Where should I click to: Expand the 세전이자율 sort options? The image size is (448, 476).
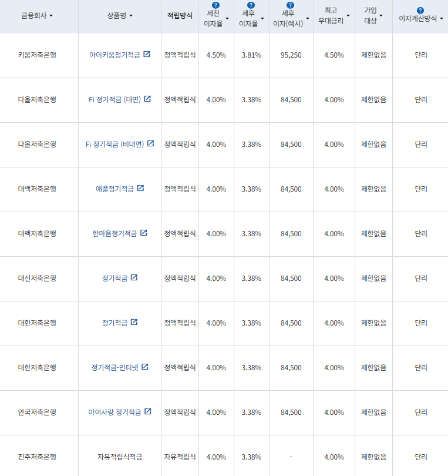pyautogui.click(x=228, y=18)
